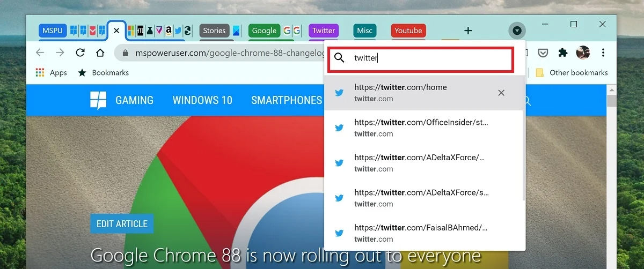Click the mspoweruser.com address bar URL
Screen dimensions: 644x269
point(229,53)
